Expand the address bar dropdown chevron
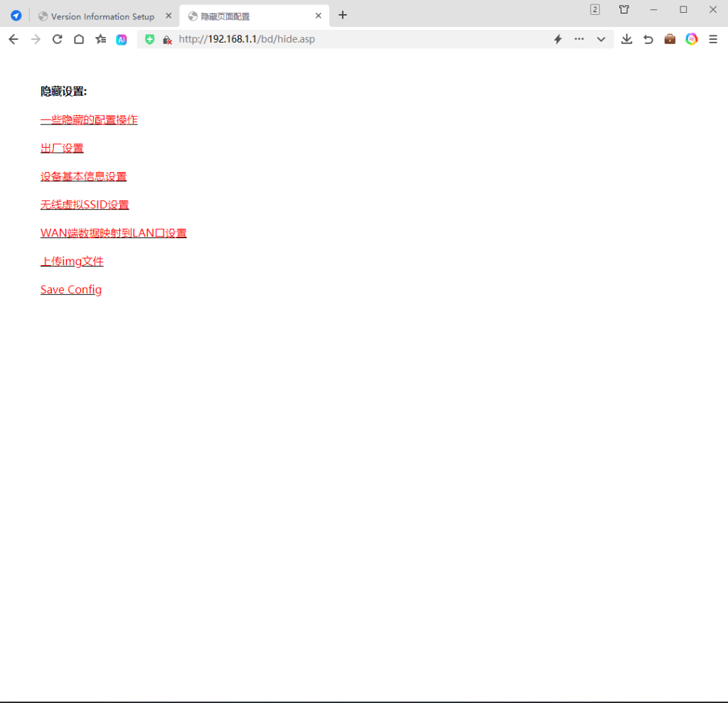 tap(601, 39)
